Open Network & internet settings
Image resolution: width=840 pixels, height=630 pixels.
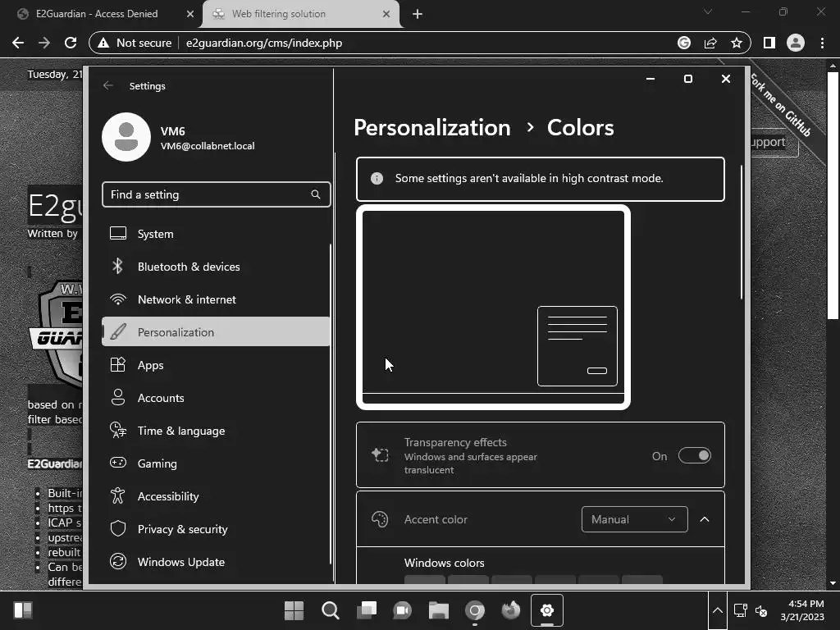coord(216,299)
